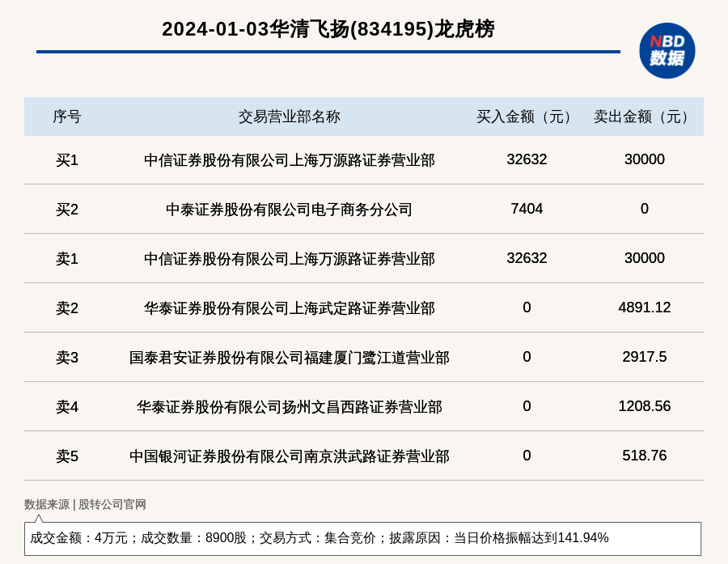Click the NBD数据 round logo
This screenshot has width=728, height=564.
point(667,51)
